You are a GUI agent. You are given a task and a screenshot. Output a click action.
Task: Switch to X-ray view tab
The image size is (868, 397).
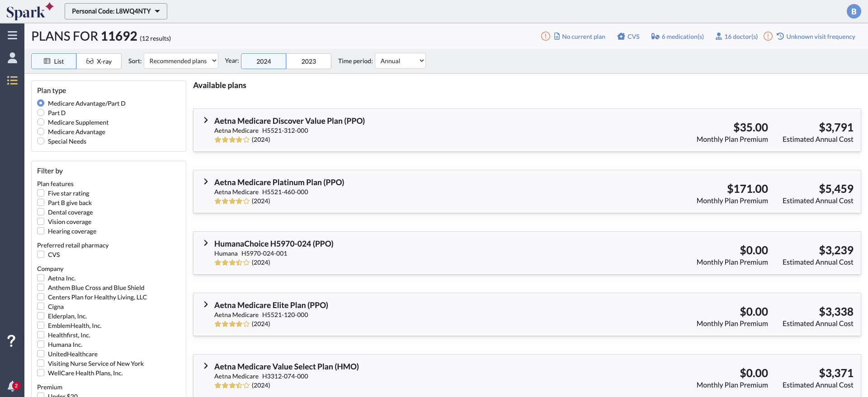coord(99,61)
